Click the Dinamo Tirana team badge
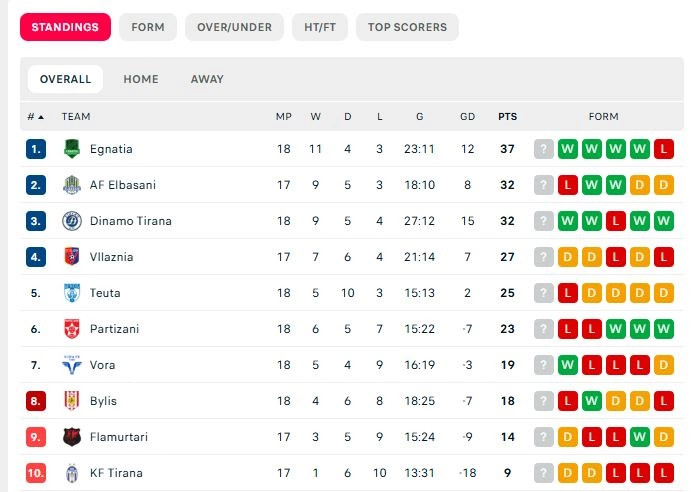The image size is (693, 492). [71, 221]
